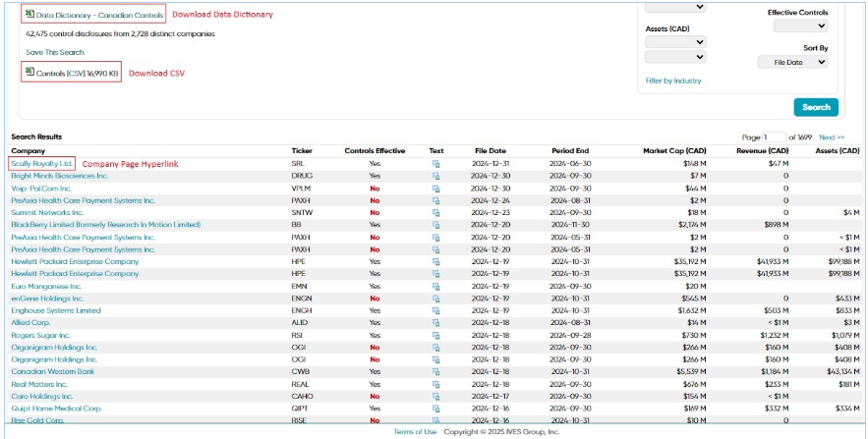The image size is (868, 439).
Task: Click the Filter by Industry link
Action: coord(673,81)
